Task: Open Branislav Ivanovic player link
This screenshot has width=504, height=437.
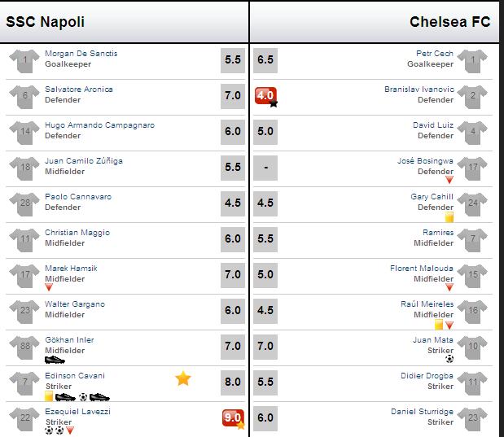Action: coord(419,90)
